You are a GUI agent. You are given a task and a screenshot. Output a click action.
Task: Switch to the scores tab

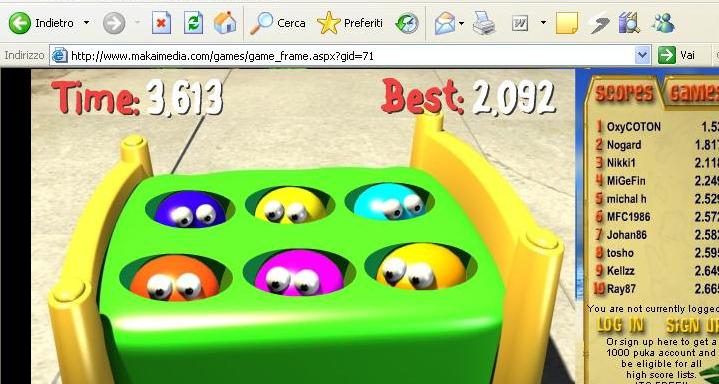(624, 93)
